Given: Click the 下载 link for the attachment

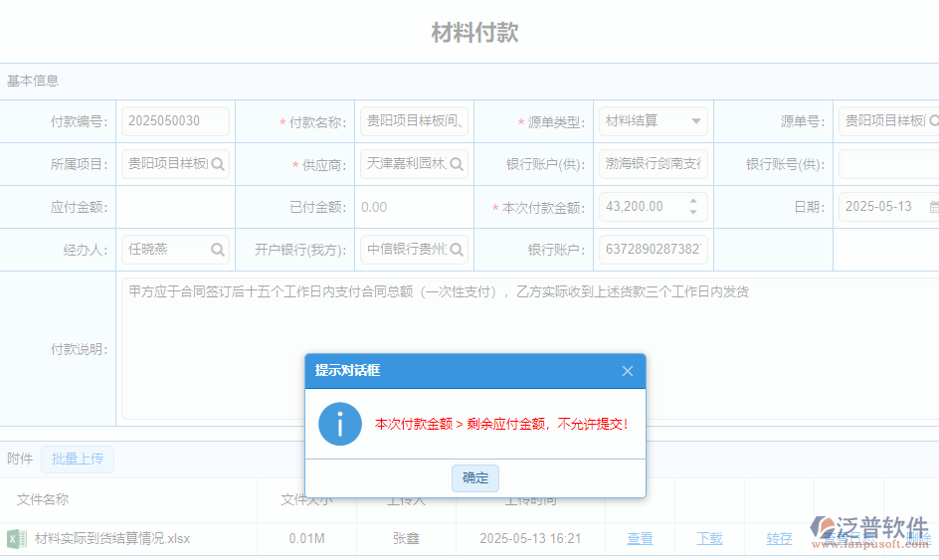Looking at the screenshot, I should [x=709, y=539].
